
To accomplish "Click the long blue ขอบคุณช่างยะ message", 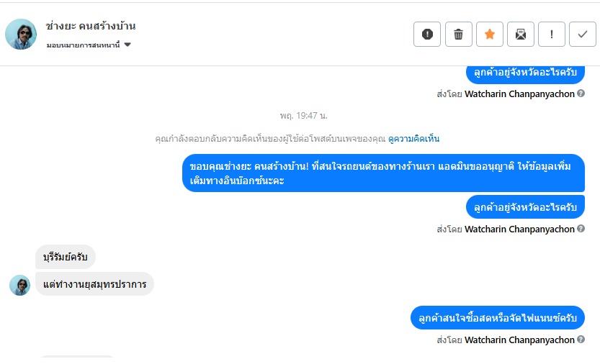I will coord(382,173).
